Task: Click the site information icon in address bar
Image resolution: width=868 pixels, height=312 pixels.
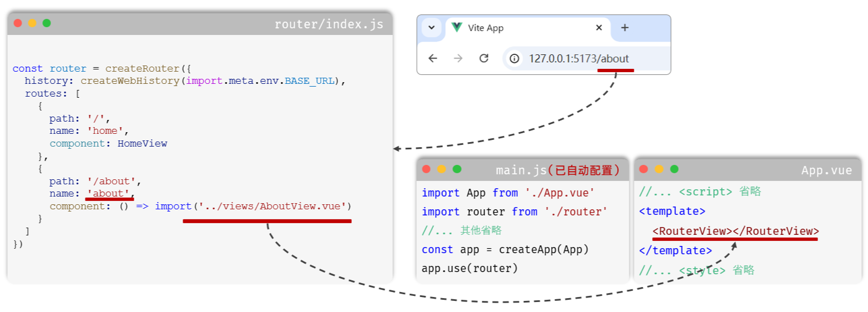Action: click(514, 58)
